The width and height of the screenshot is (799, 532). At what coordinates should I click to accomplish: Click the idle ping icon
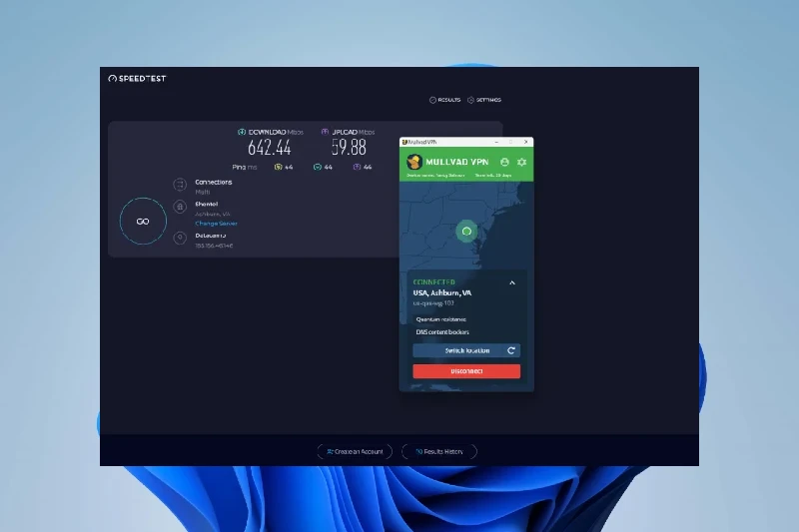(279, 167)
